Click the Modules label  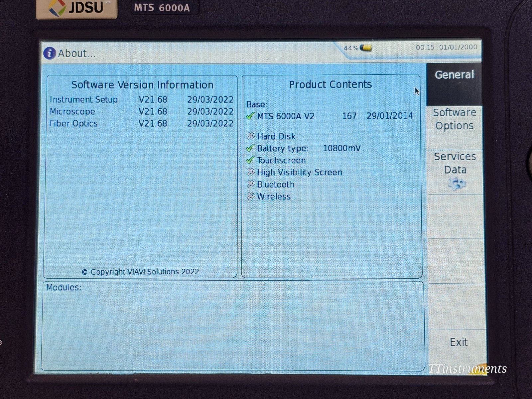[64, 287]
